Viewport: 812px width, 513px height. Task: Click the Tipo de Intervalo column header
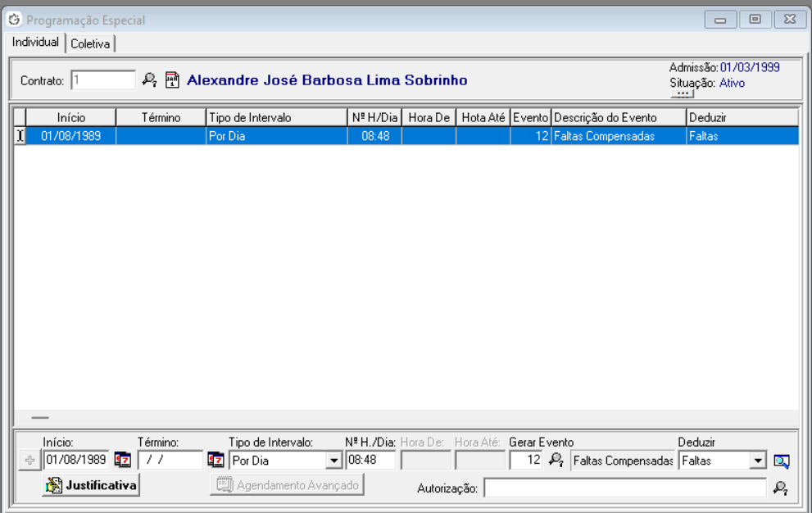(x=276, y=117)
